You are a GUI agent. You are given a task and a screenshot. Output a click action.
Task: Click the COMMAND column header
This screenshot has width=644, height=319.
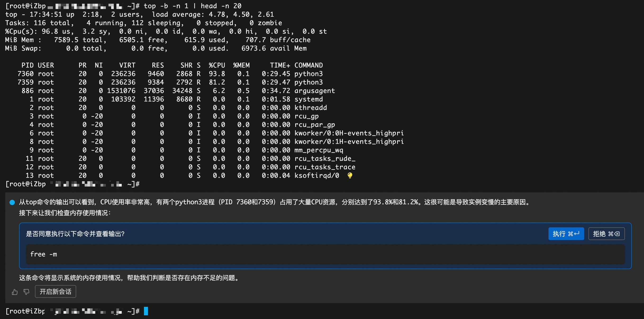click(x=309, y=65)
